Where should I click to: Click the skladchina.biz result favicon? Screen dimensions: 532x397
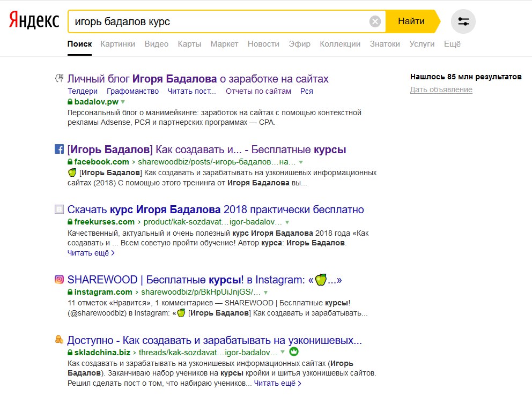[x=59, y=339]
